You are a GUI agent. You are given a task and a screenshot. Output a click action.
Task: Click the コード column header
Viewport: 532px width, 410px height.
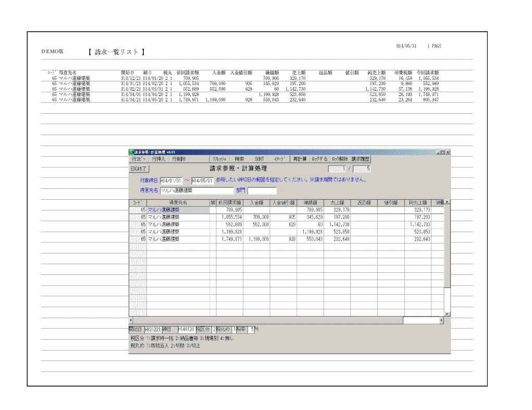[x=138, y=203]
